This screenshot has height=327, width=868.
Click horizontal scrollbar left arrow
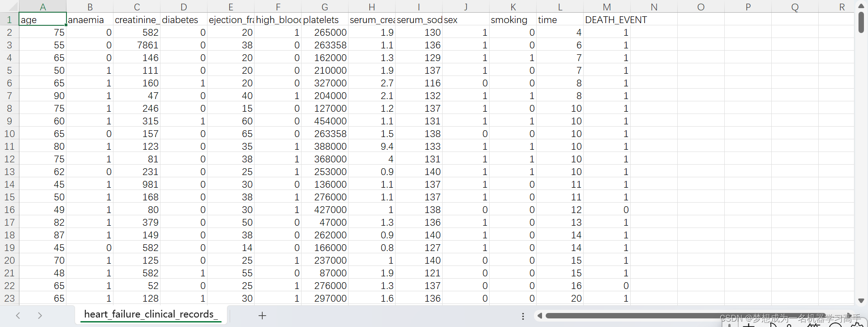click(539, 316)
